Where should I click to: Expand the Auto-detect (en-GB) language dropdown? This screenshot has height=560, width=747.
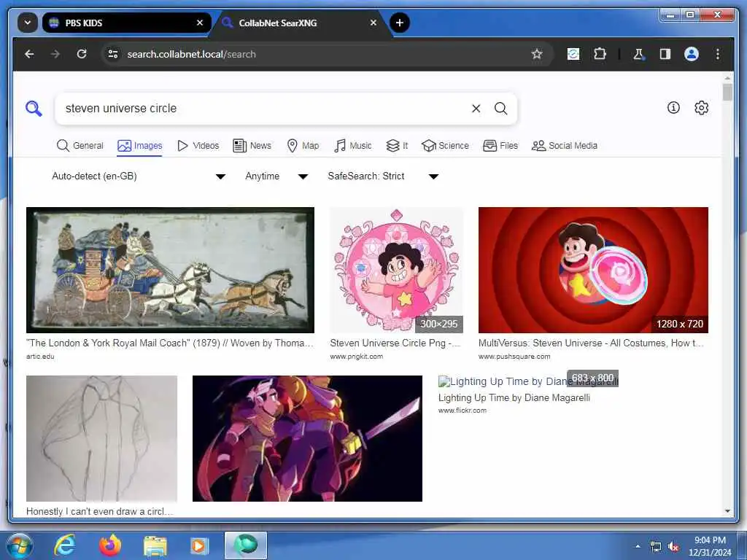click(x=138, y=176)
